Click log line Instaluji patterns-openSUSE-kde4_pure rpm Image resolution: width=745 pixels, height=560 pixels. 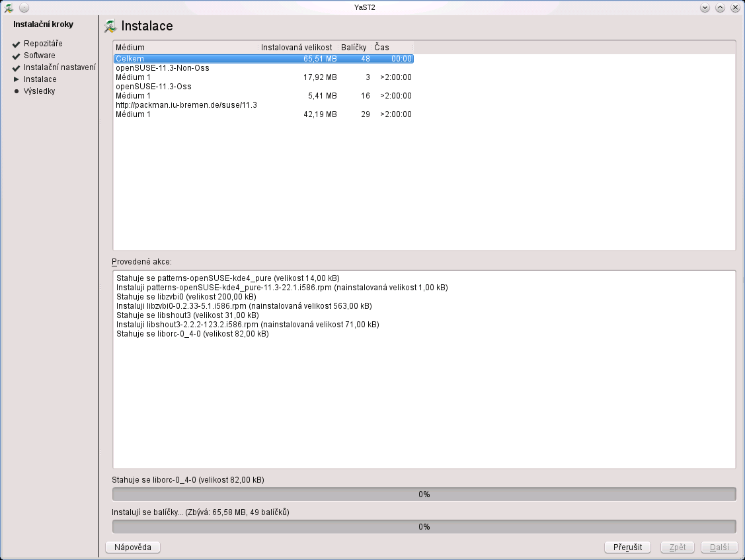(x=282, y=288)
